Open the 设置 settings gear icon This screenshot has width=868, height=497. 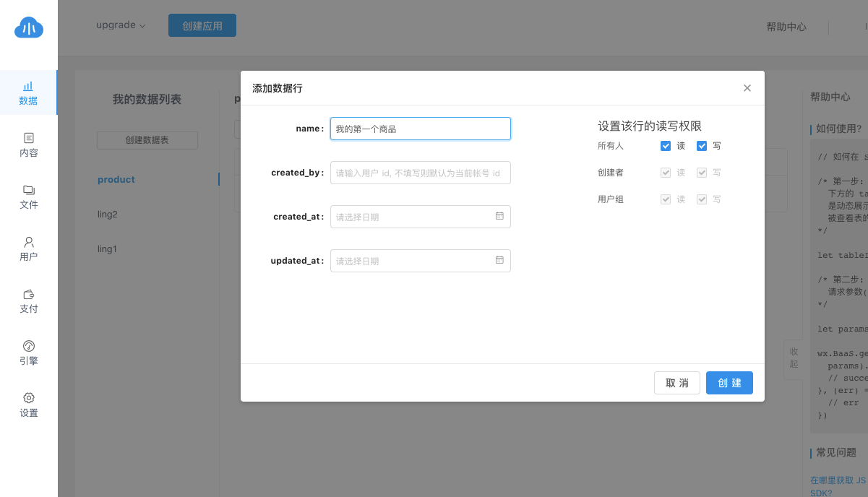tap(28, 398)
